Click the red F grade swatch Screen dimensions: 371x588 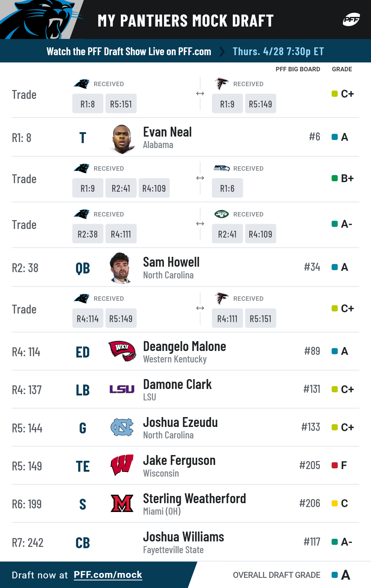click(x=335, y=465)
